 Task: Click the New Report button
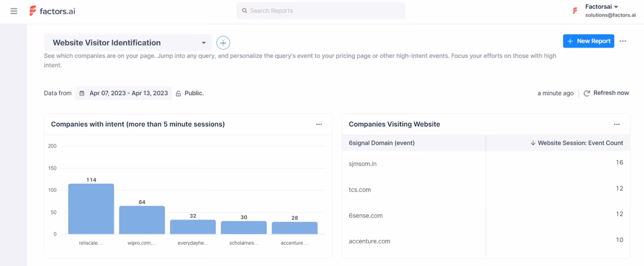tap(588, 41)
